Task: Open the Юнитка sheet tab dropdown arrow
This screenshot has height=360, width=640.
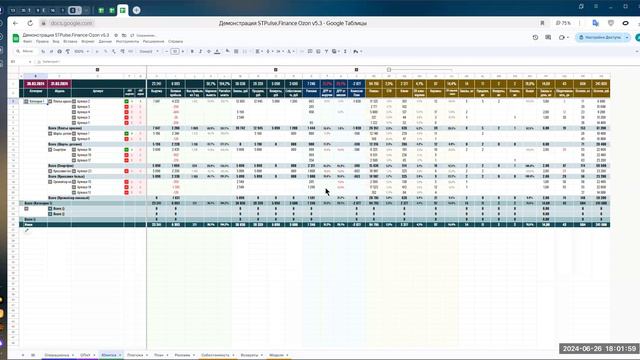Action: pos(120,355)
